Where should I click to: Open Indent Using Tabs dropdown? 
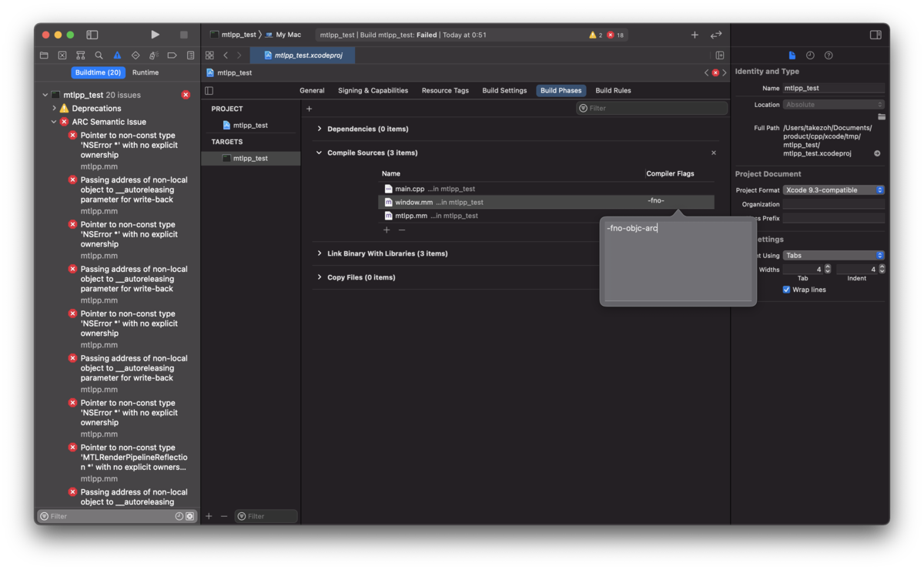[833, 255]
